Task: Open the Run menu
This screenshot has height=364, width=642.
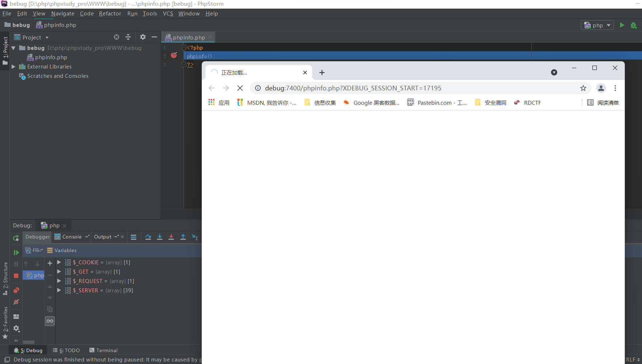Action: pos(132,13)
